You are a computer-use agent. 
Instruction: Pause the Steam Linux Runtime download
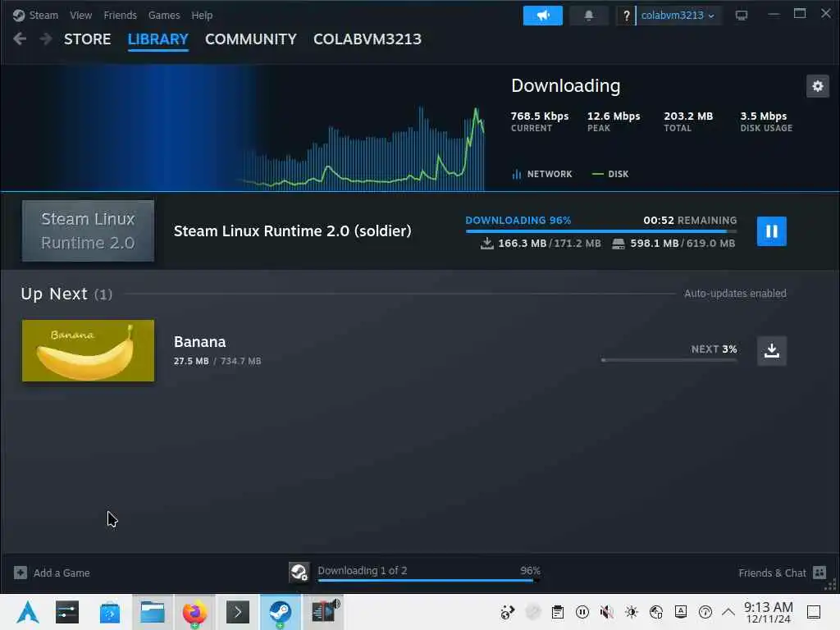pos(771,231)
